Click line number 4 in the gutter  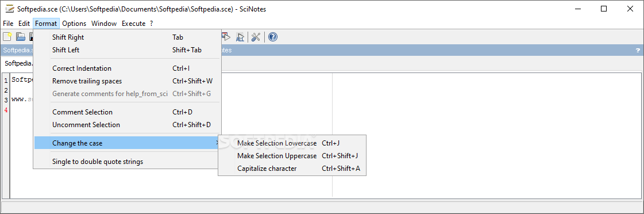[x=6, y=110]
